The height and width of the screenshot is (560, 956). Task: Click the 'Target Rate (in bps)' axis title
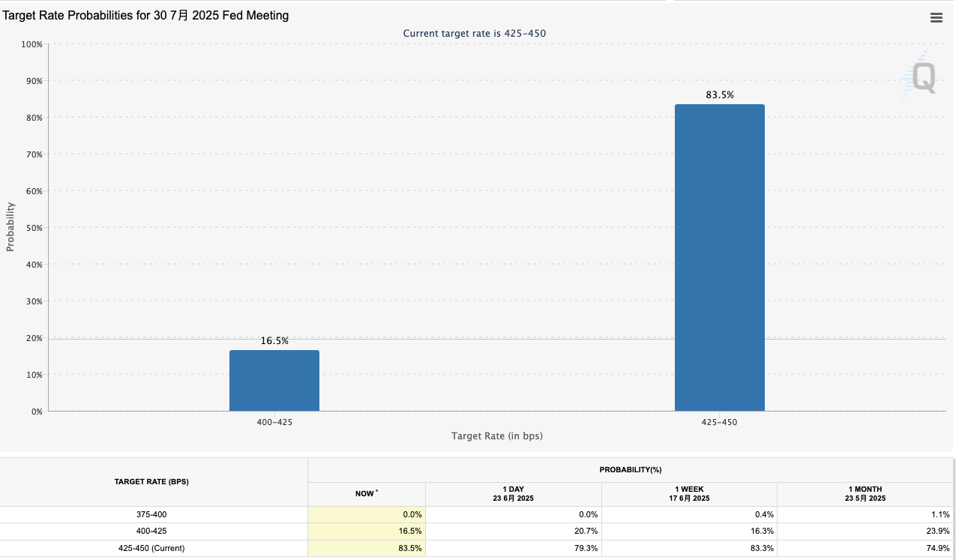click(x=496, y=436)
